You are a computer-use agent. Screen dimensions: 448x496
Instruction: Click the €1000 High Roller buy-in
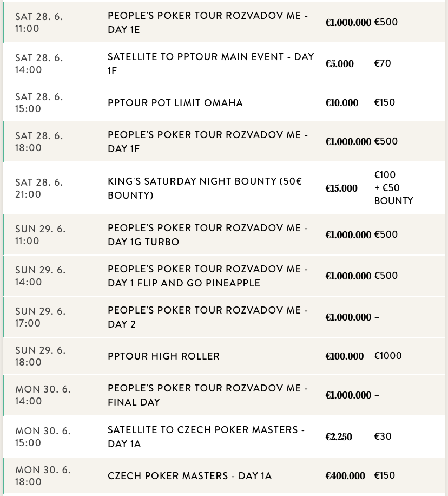click(x=388, y=356)
